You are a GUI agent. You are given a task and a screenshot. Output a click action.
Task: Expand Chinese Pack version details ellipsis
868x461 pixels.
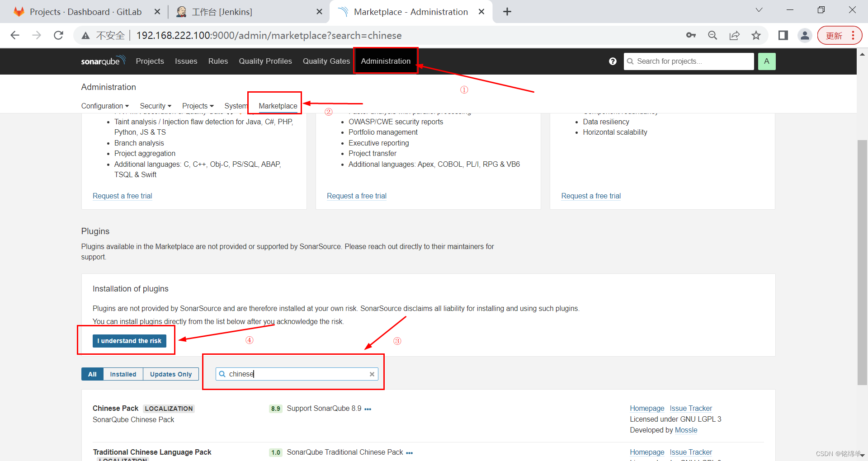click(x=368, y=409)
